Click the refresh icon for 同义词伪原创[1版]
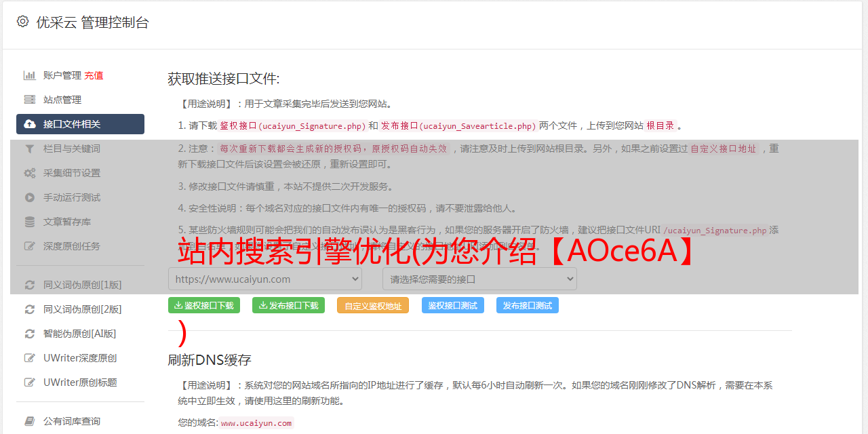 pos(30,285)
